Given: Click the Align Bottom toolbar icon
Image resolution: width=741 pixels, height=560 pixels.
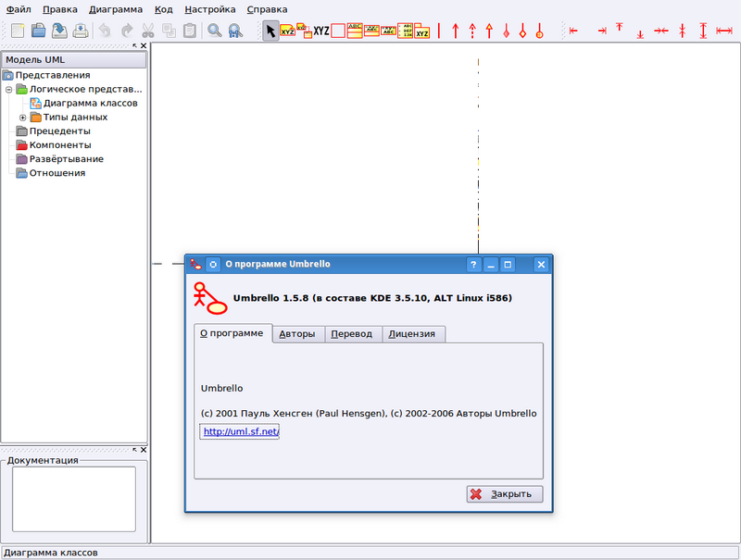Looking at the screenshot, I should point(640,34).
